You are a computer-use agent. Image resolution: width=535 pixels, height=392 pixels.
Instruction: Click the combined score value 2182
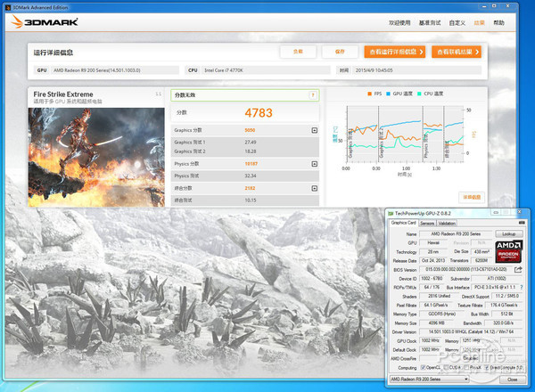pos(250,188)
